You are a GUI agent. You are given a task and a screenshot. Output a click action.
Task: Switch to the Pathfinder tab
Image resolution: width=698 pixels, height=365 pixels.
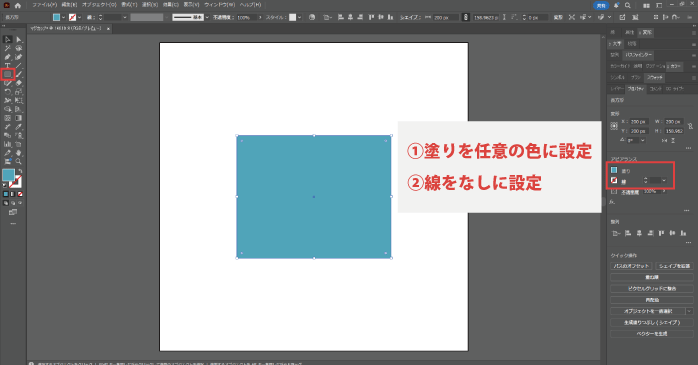[x=639, y=55]
